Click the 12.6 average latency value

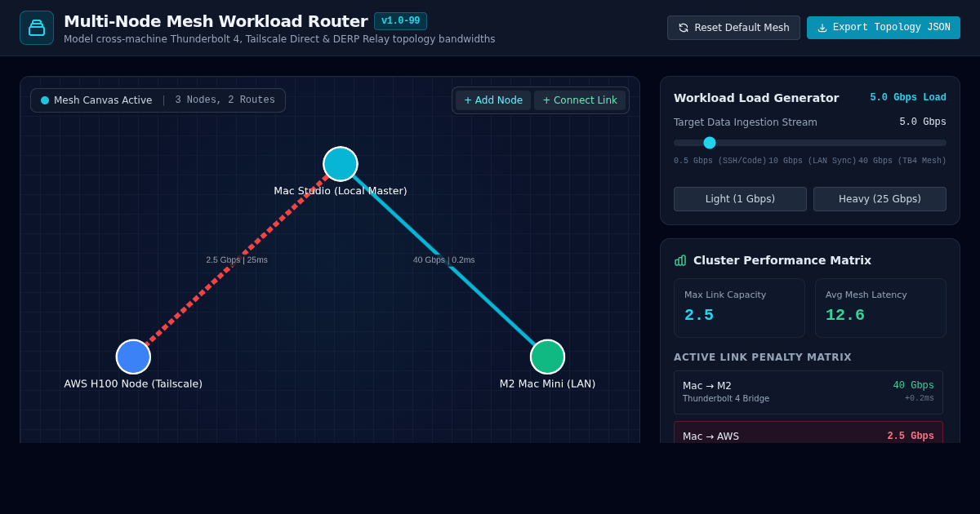coord(845,315)
